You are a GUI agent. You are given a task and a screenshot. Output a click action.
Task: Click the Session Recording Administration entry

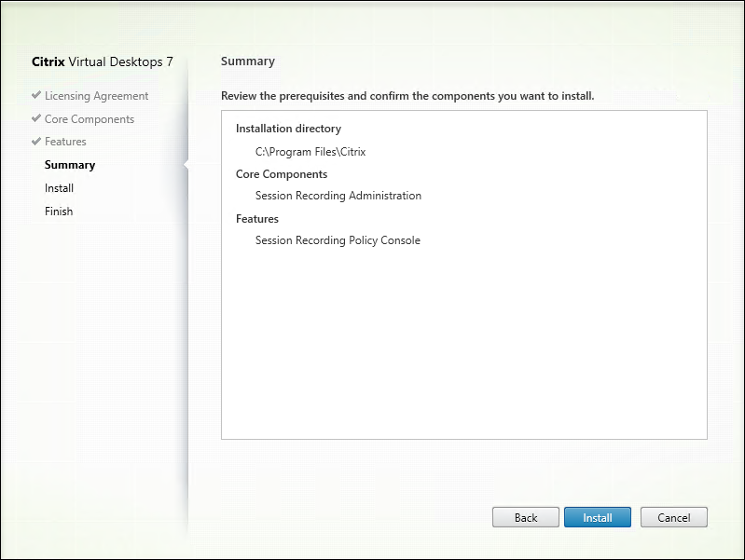click(x=338, y=196)
